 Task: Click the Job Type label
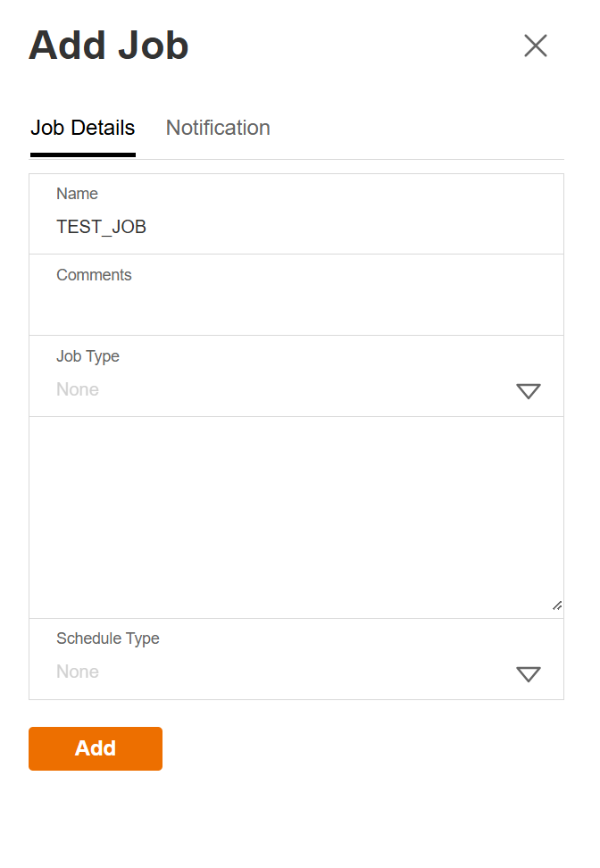pos(87,356)
